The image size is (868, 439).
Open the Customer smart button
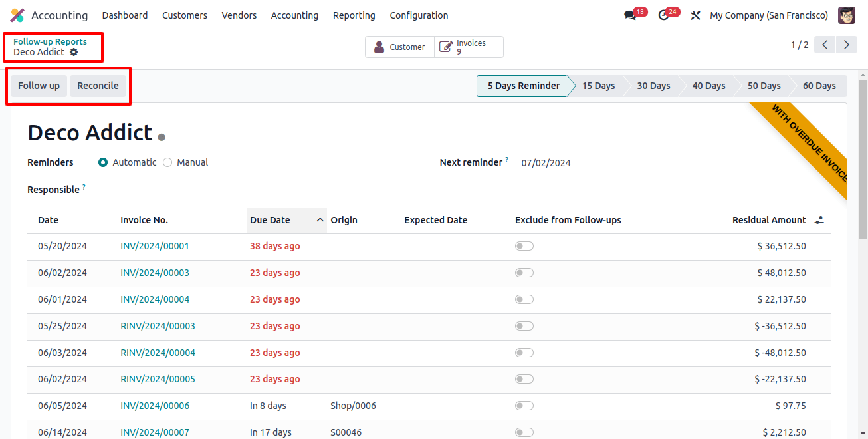[x=399, y=47]
